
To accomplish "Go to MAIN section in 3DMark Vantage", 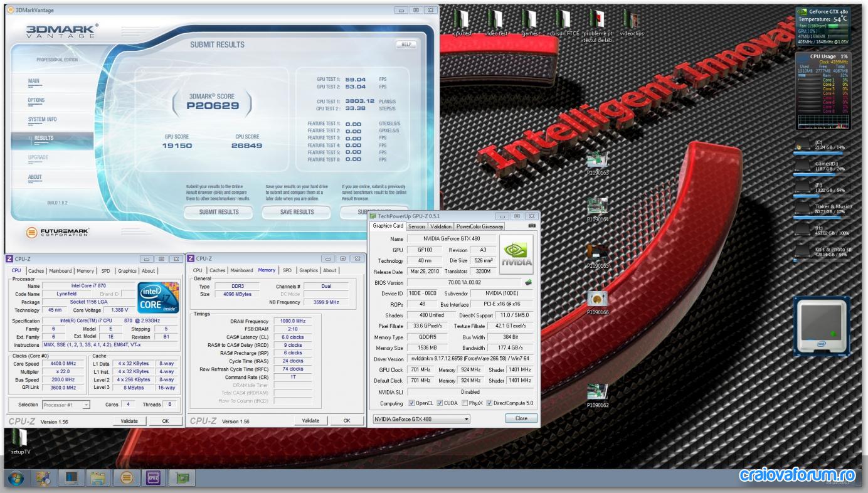I will [x=34, y=82].
